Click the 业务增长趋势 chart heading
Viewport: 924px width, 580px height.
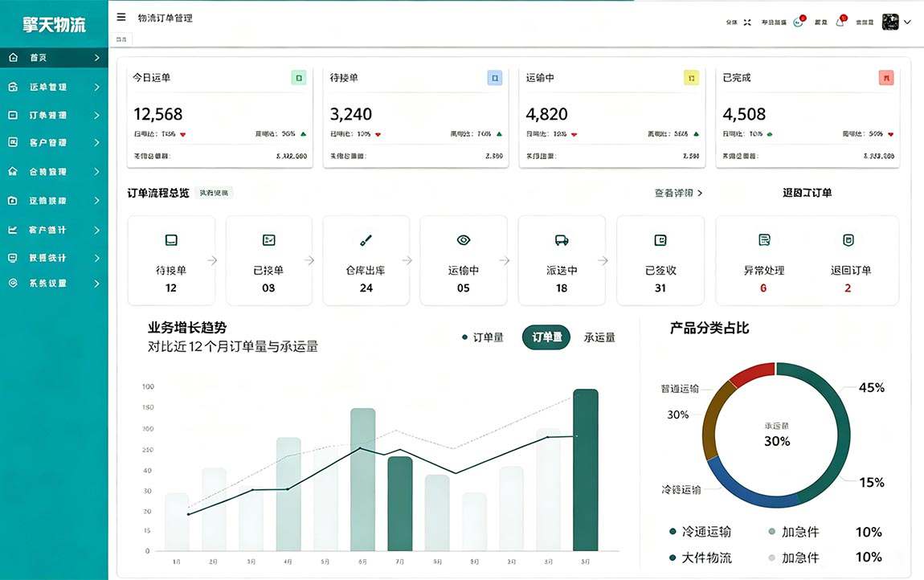tap(186, 328)
